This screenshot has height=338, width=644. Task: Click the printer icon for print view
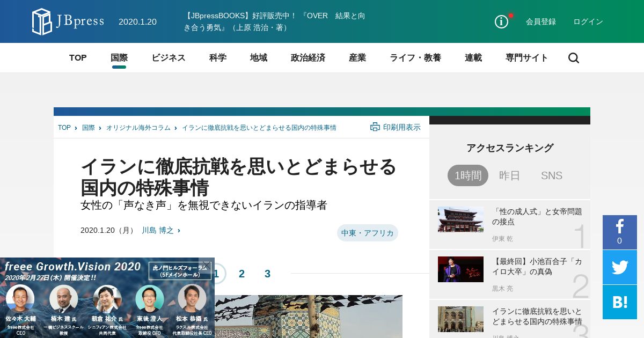point(375,127)
